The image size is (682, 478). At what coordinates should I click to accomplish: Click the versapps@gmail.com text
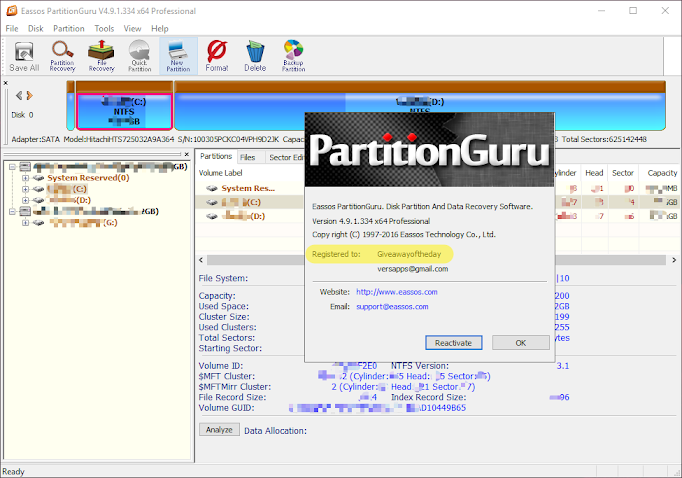412,269
